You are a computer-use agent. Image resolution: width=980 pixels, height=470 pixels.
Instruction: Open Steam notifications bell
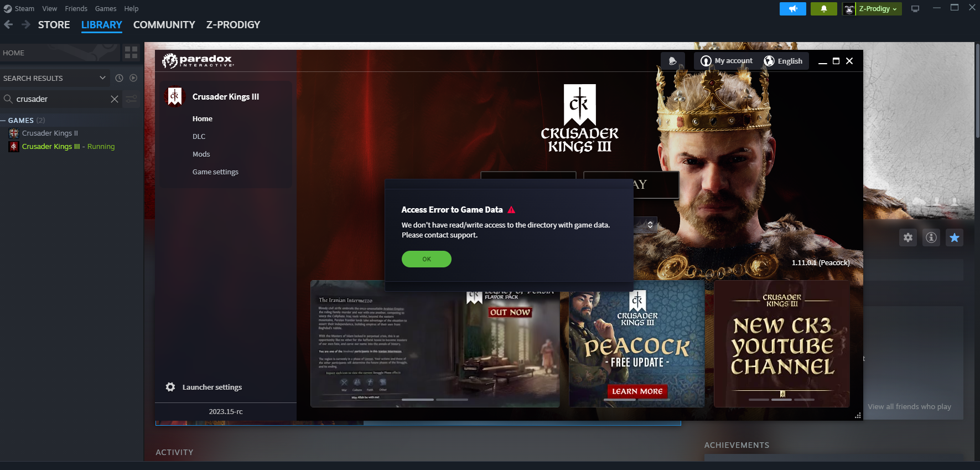click(x=823, y=9)
